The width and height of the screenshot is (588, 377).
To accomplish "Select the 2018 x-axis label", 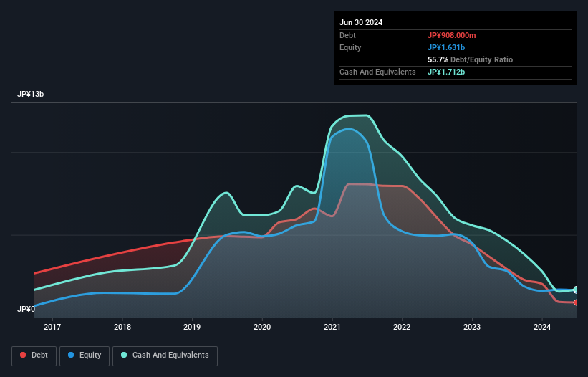I will [122, 327].
